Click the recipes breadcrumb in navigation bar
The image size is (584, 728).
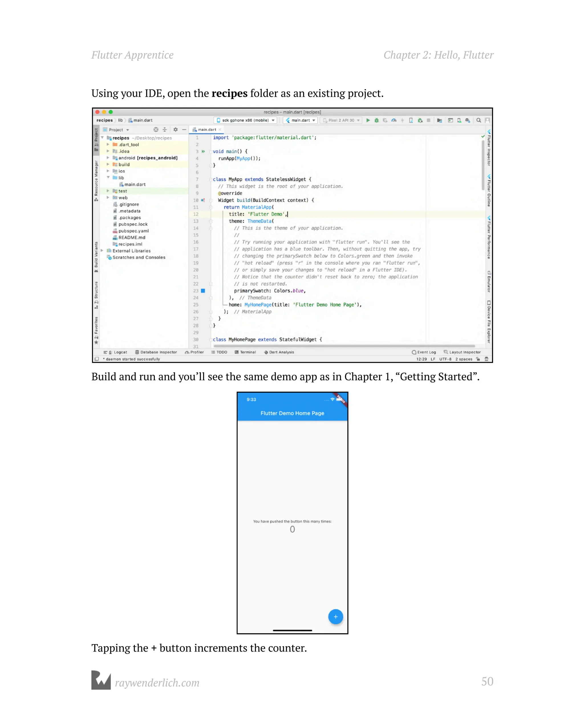105,120
